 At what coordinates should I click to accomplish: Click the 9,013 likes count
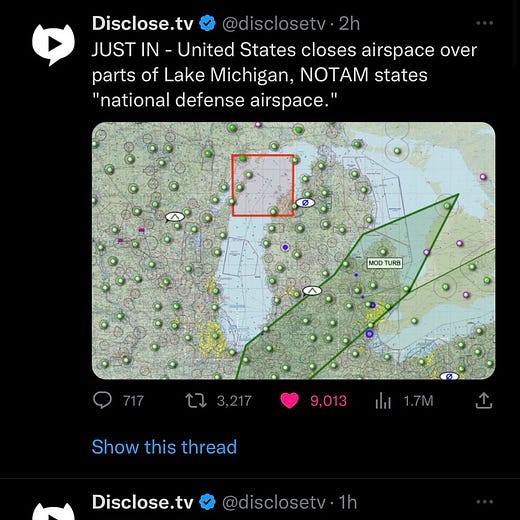point(328,401)
